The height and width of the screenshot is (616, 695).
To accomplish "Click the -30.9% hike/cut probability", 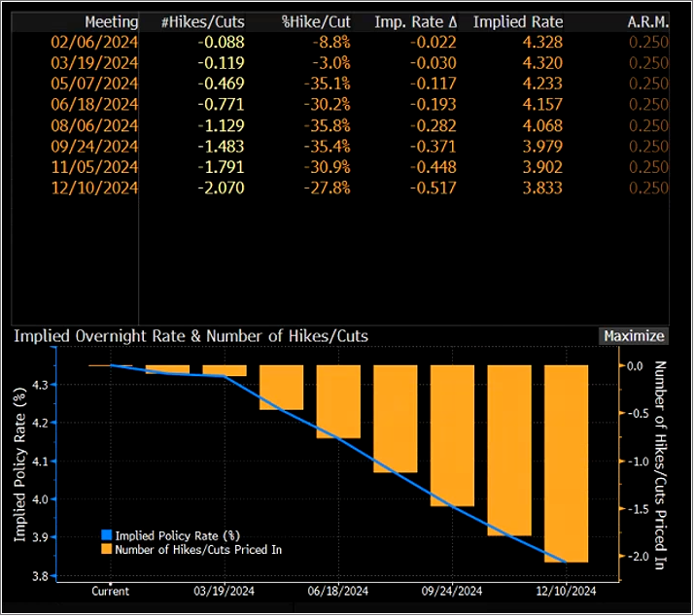I will point(328,167).
